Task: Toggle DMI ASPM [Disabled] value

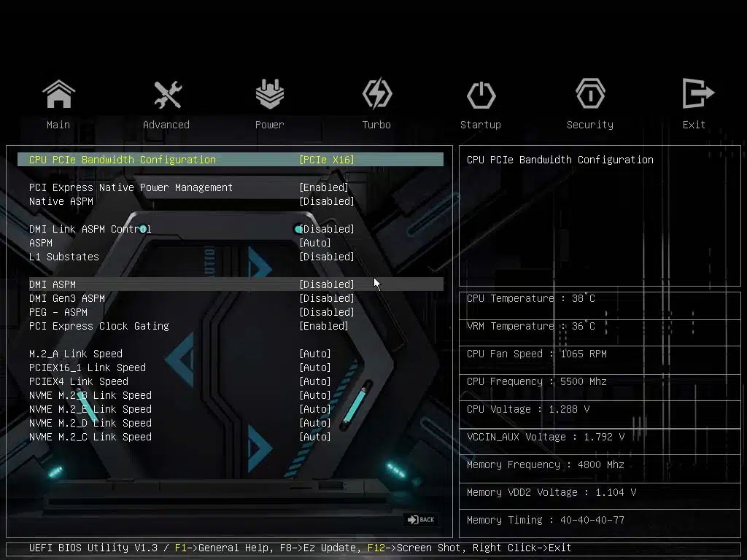Action: coord(327,284)
